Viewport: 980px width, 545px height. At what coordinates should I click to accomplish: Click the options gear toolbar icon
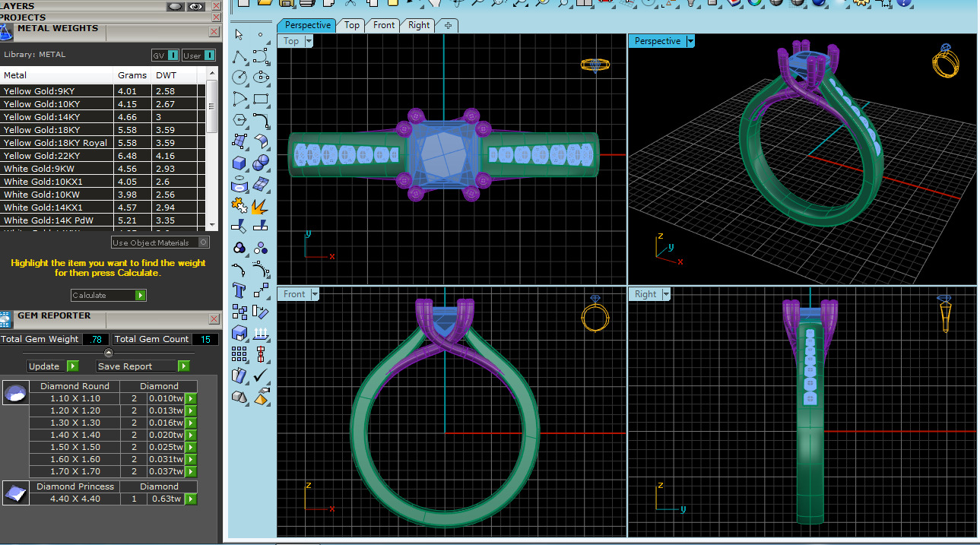[861, 2]
